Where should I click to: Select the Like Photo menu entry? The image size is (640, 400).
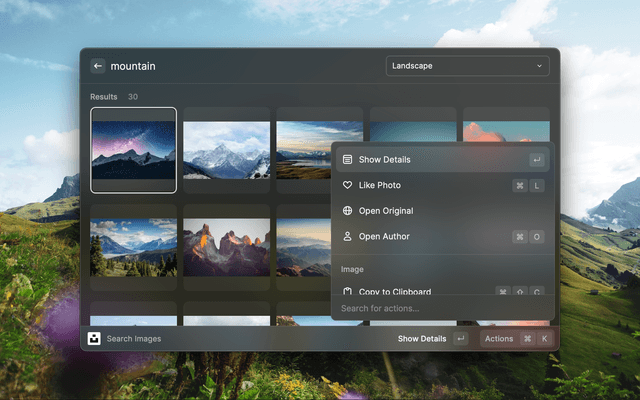380,185
